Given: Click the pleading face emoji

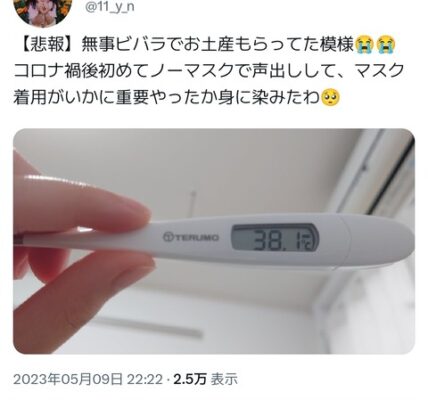Looking at the screenshot, I should (330, 98).
